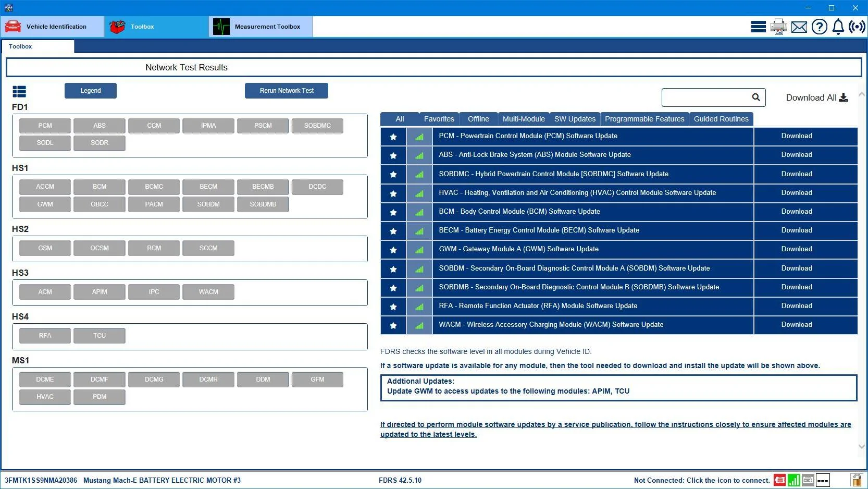Select the Programmable Features tab
This screenshot has height=489, width=868.
tap(644, 119)
